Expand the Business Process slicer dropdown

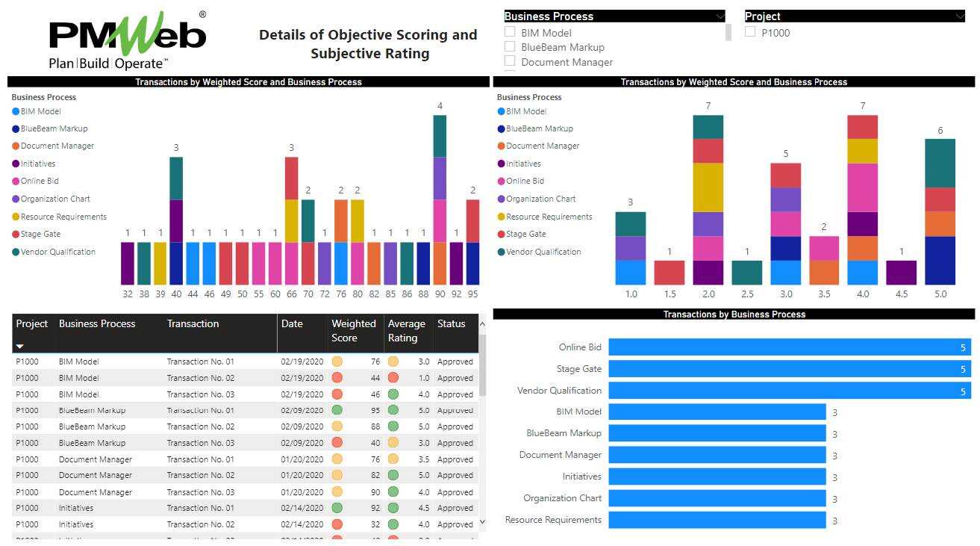click(x=720, y=16)
